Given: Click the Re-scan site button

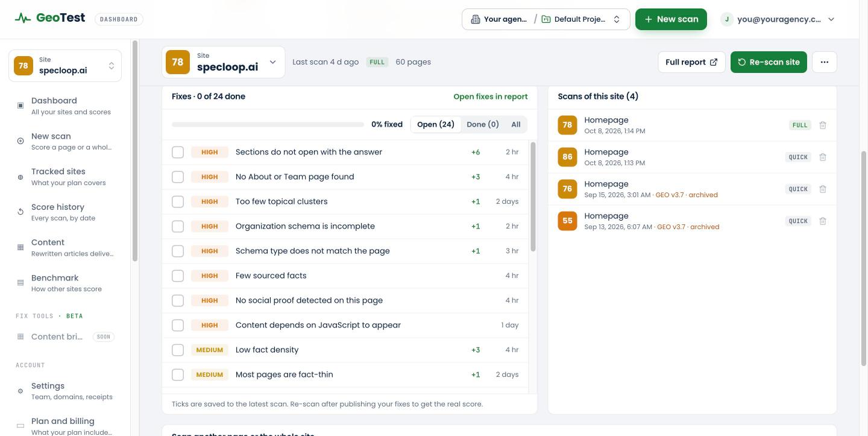Looking at the screenshot, I should pyautogui.click(x=769, y=62).
